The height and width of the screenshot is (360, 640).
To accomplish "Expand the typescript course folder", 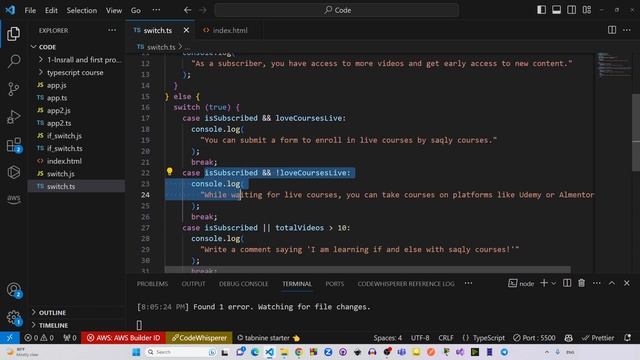I will pos(76,72).
